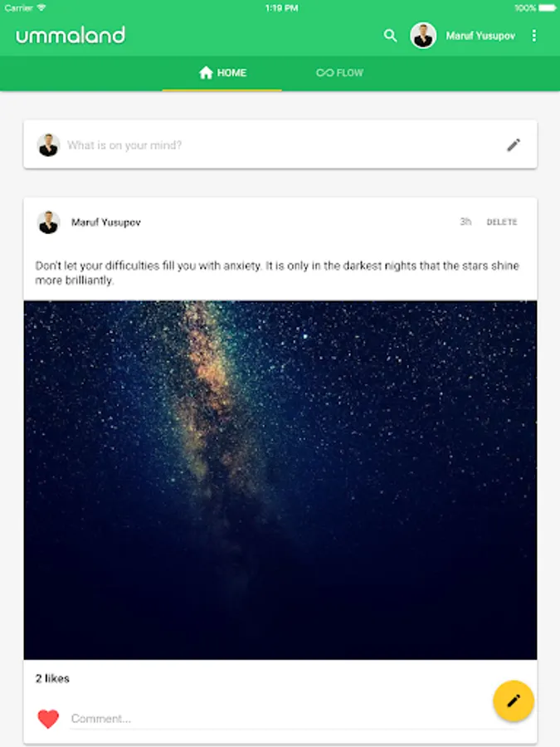Open Maruf Yusupov name in header
The height and width of the screenshot is (747, 560).
480,36
